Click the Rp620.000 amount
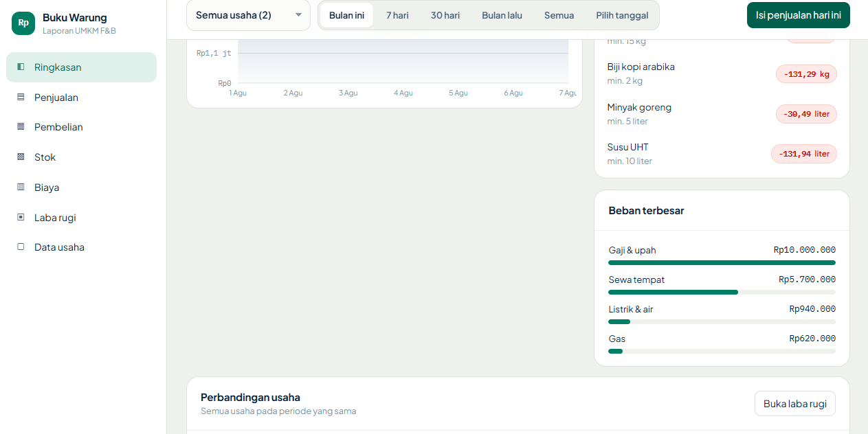 [x=812, y=339]
